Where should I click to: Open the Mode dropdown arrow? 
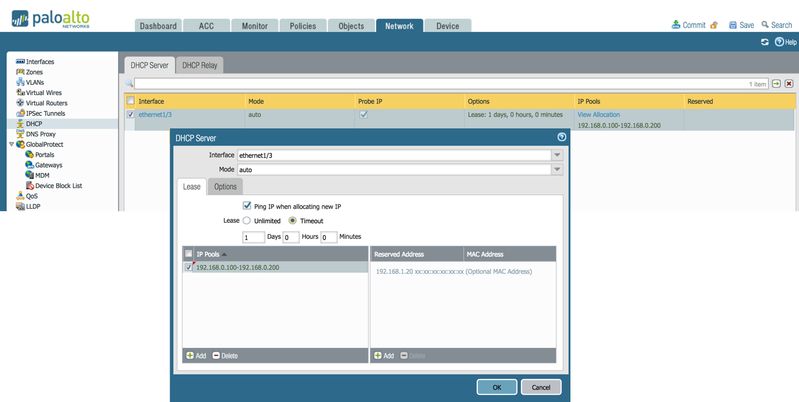pyautogui.click(x=557, y=170)
